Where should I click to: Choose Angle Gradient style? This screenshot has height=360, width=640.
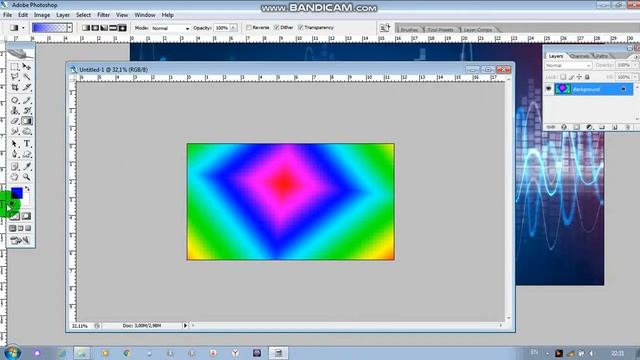pos(104,28)
